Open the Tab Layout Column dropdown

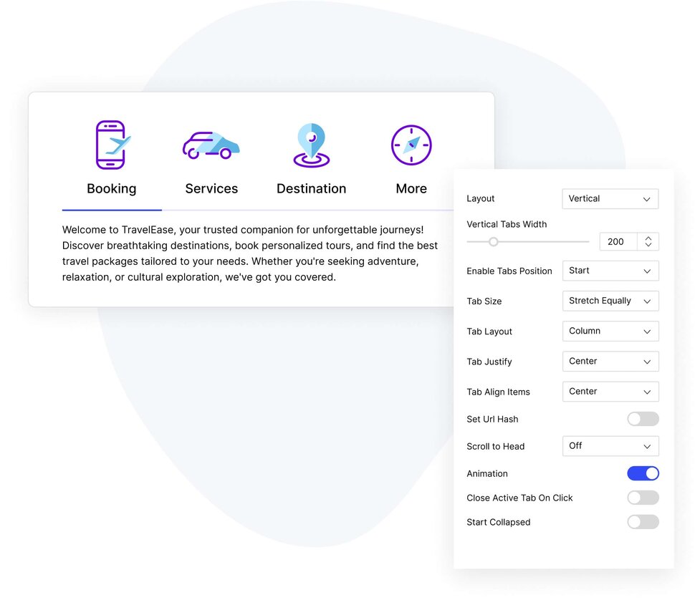(610, 331)
